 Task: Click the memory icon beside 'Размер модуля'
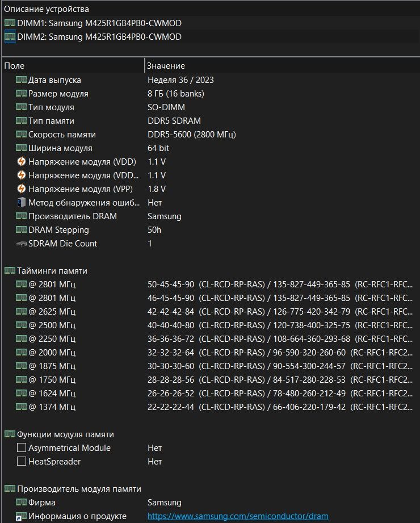tap(21, 93)
